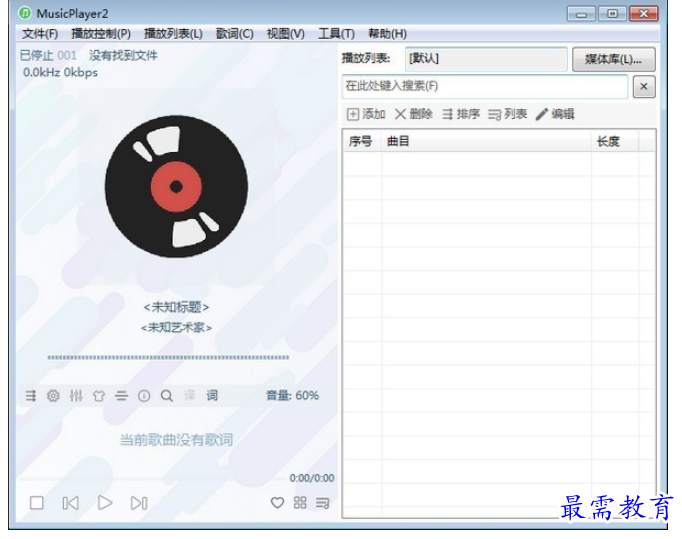Close the MusicPlayer2 window
This screenshot has width=682, height=539.
[644, 14]
